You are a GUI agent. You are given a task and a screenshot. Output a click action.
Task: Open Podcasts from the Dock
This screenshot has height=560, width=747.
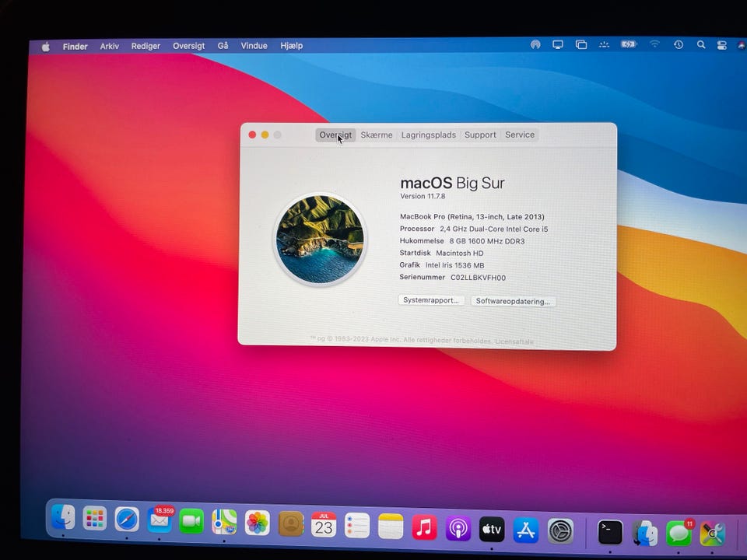[458, 529]
